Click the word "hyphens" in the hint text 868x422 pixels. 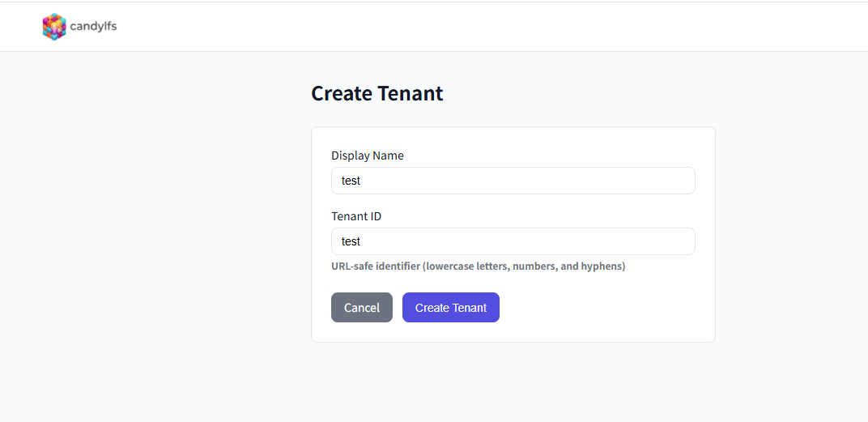602,266
